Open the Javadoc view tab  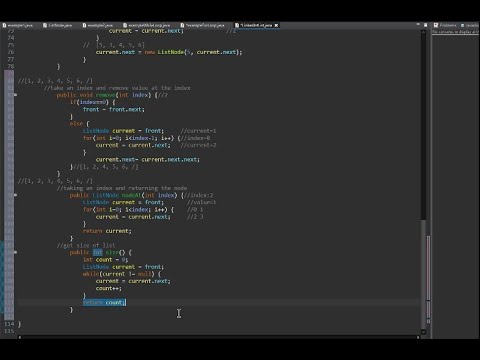(x=470, y=25)
